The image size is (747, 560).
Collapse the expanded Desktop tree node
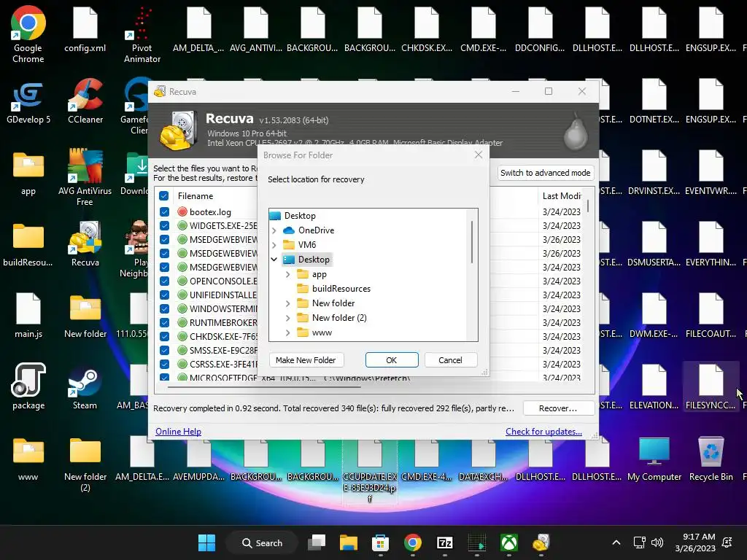(274, 260)
